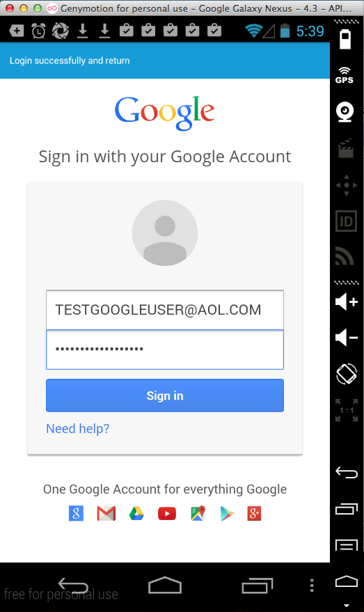Decrease volume with the speaker minus icon
This screenshot has width=364, height=612.
click(347, 337)
